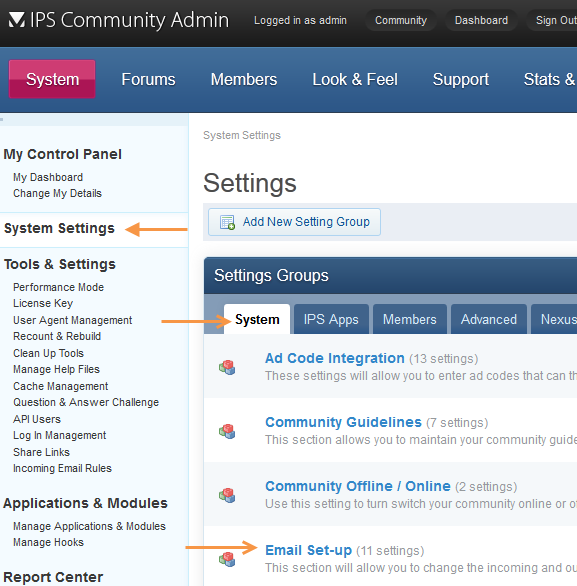This screenshot has width=577, height=586.
Task: Select the IPS Apps settings tab
Action: pos(331,319)
